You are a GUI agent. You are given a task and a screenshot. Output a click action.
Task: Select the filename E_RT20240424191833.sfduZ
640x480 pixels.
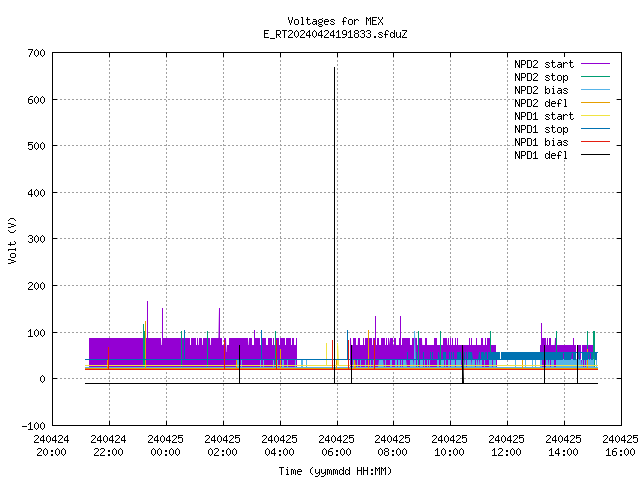(x=335, y=34)
